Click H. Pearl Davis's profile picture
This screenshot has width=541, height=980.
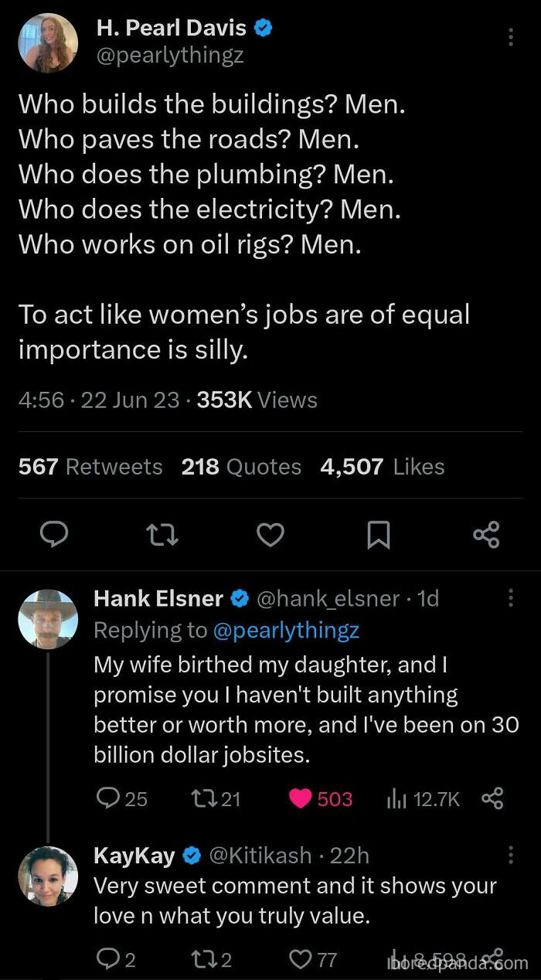click(47, 43)
